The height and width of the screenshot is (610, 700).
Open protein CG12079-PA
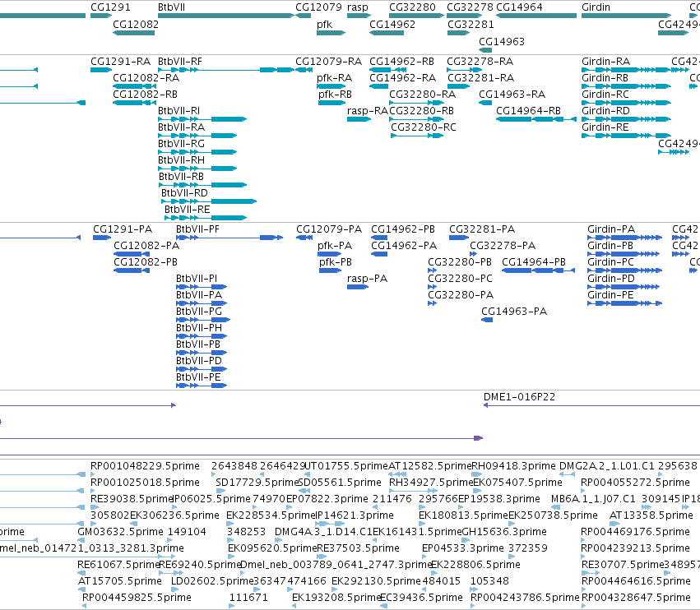pyautogui.click(x=328, y=229)
